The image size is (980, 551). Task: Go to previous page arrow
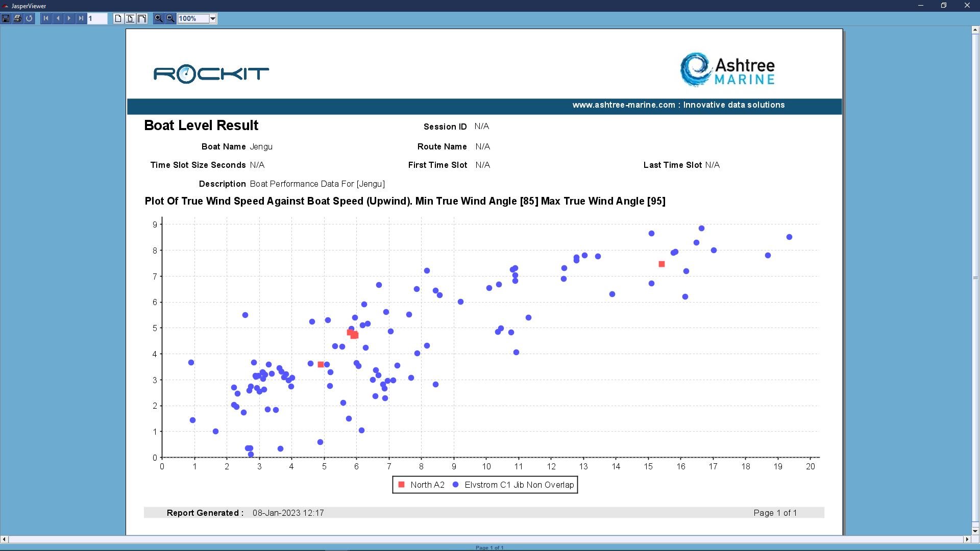(58, 18)
